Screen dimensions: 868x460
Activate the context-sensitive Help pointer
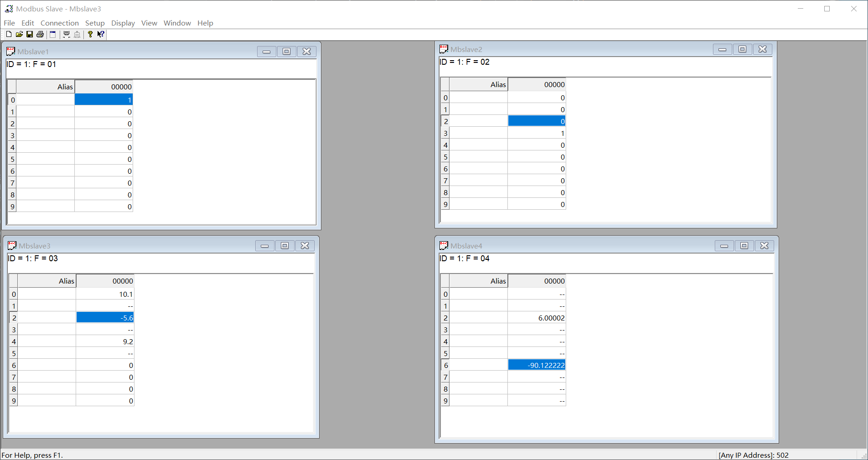point(100,34)
